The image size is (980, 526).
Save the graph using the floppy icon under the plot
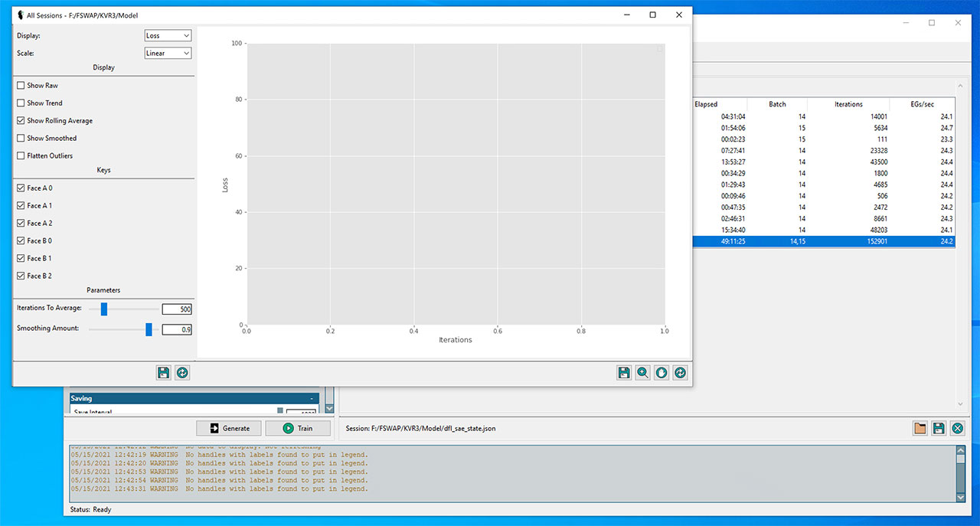tap(624, 373)
